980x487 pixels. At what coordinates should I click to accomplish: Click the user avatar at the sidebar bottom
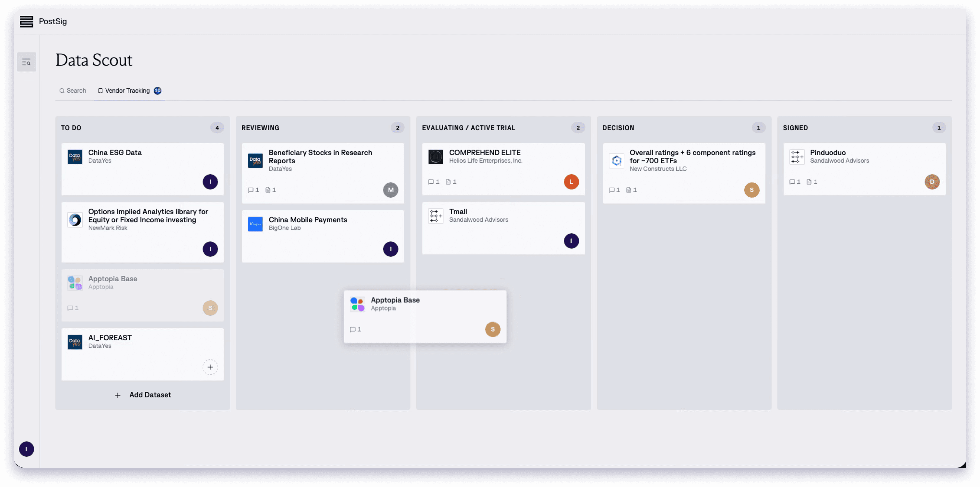[26, 449]
